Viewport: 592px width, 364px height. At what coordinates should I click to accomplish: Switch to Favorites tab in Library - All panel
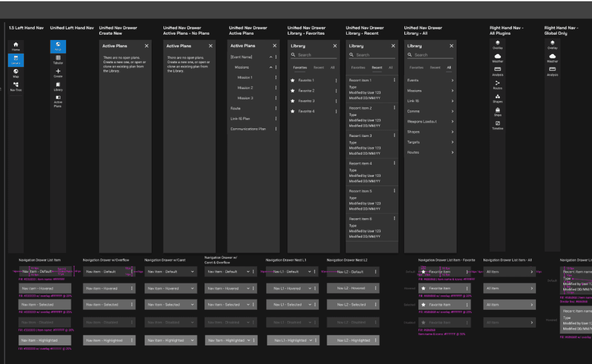416,67
